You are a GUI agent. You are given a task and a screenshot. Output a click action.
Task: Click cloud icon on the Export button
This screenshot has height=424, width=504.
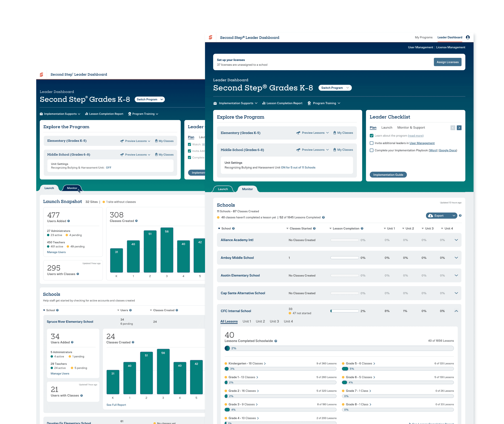(x=430, y=216)
